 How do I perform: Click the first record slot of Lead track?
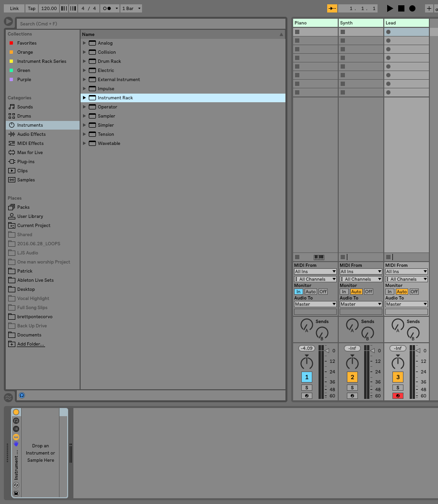[x=388, y=32]
